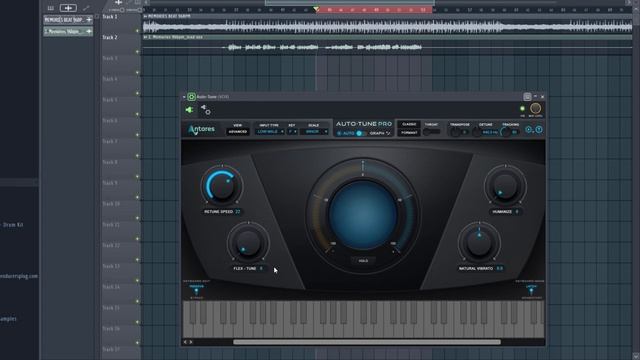This screenshot has width=640, height=360.
Task: Click the Humanize knob
Action: point(505,186)
